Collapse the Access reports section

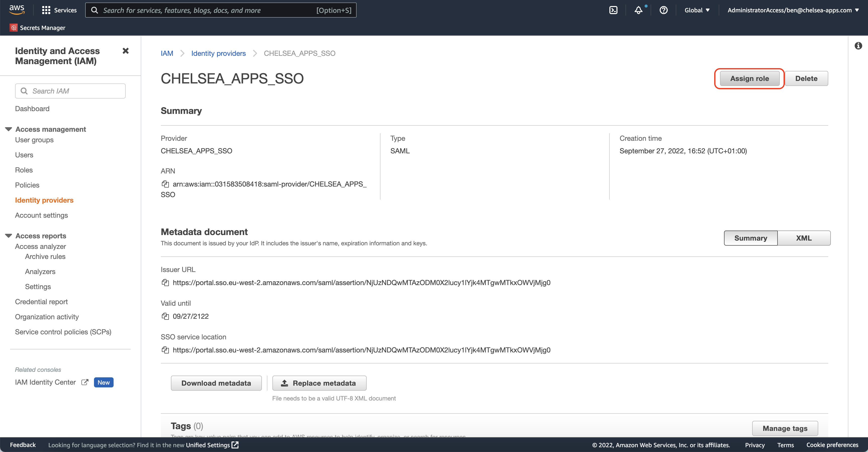coord(9,236)
